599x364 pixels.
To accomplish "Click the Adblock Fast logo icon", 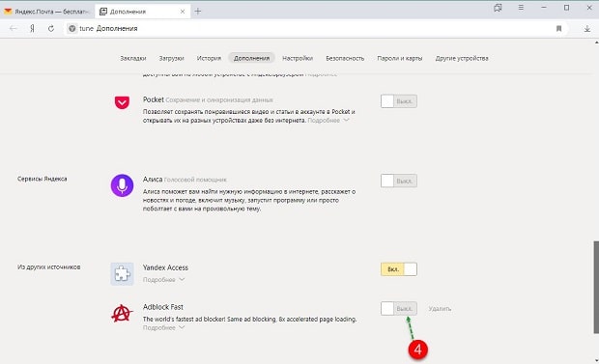I will click(122, 313).
